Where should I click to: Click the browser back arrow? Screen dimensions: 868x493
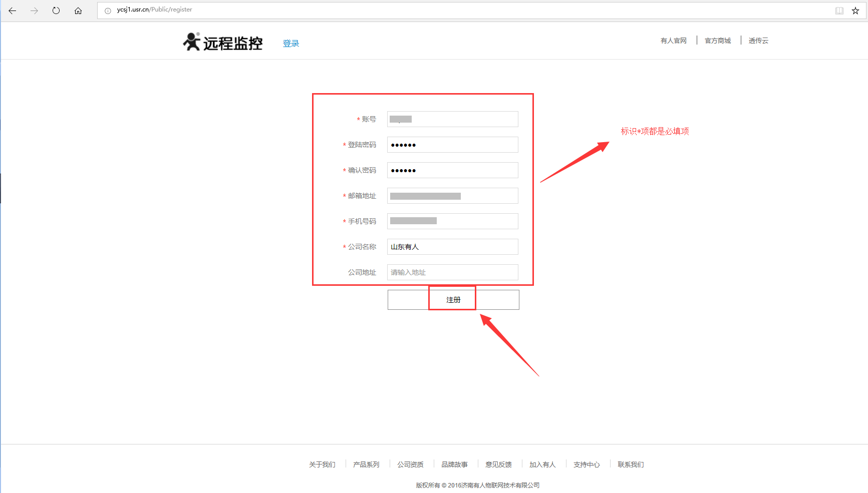tap(13, 11)
